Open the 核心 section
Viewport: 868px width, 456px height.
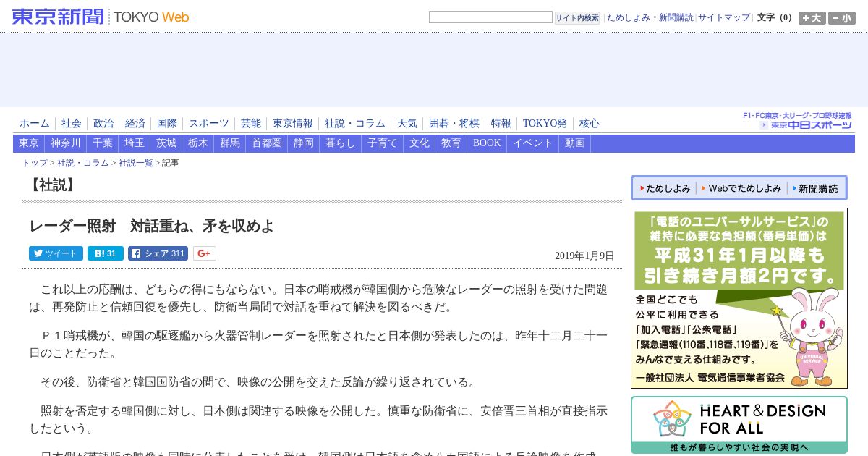(590, 124)
